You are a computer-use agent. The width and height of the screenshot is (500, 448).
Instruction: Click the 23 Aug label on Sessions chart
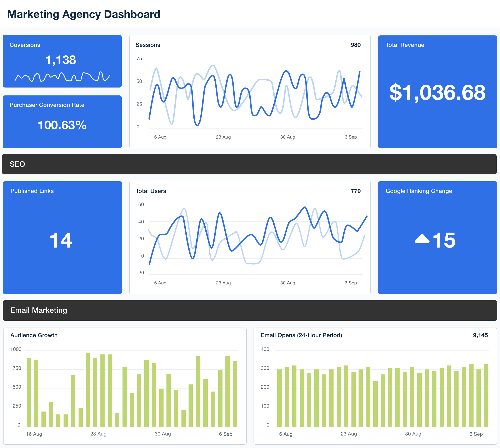pos(223,137)
